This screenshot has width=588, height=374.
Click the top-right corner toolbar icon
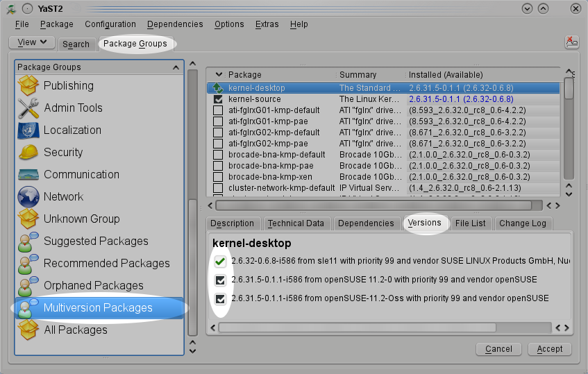coord(572,42)
